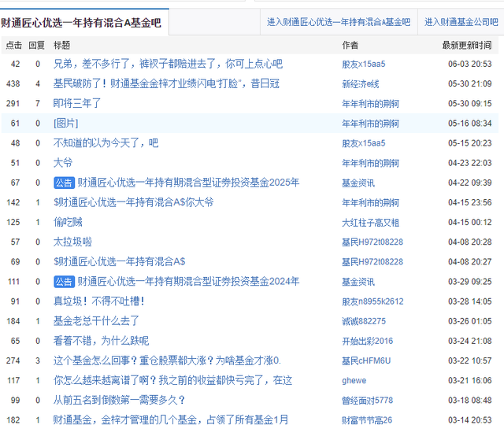Image resolution: width=504 pixels, height=425 pixels.
Task: Click the 作者 column header
Action: pyautogui.click(x=350, y=46)
